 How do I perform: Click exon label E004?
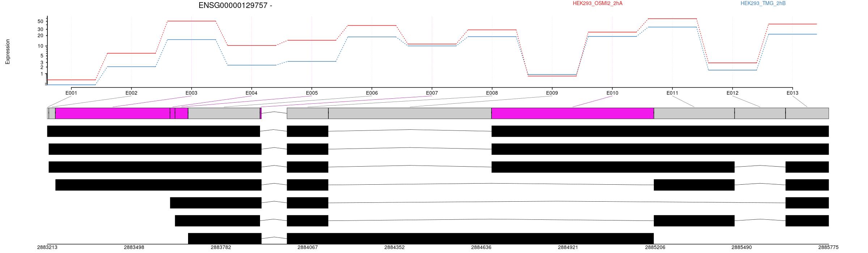click(251, 93)
